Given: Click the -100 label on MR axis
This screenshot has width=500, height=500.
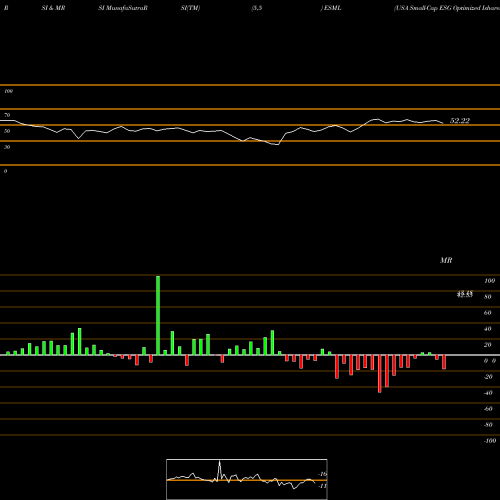Looking at the screenshot, I should pyautogui.click(x=490, y=441).
